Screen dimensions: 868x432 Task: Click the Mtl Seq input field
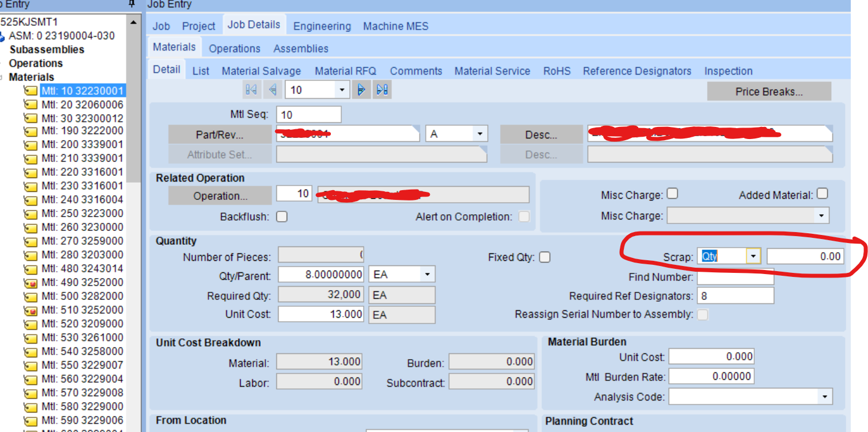click(x=308, y=114)
